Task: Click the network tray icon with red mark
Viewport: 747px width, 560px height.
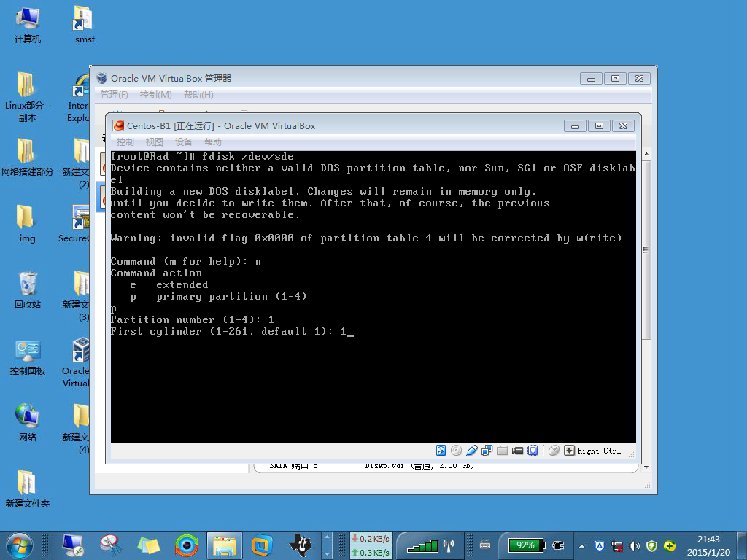Action: point(617,546)
